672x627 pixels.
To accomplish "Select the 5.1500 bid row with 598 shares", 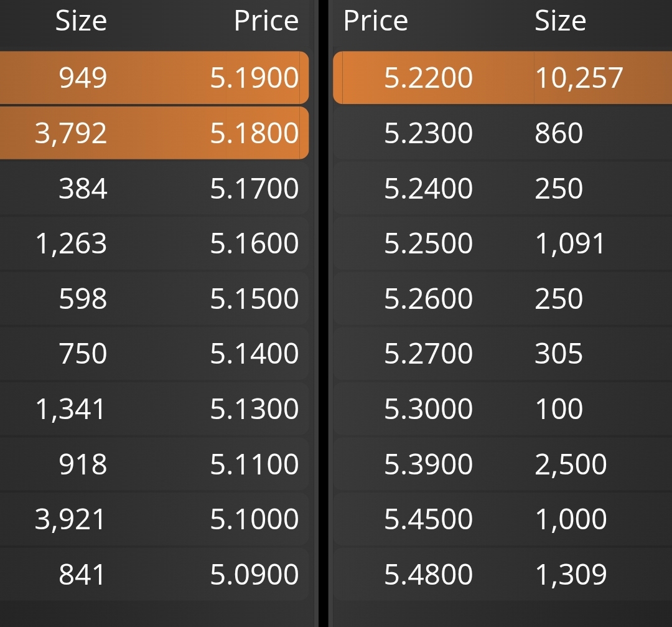I will (x=154, y=298).
